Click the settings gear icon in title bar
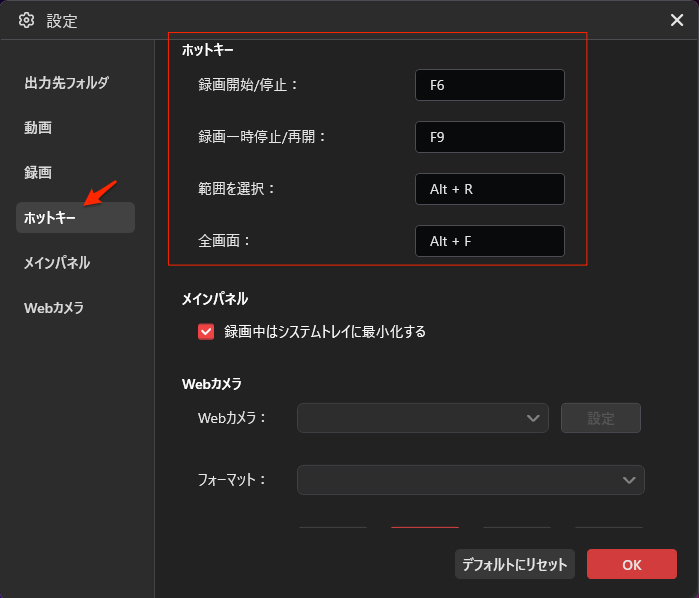 coord(26,20)
